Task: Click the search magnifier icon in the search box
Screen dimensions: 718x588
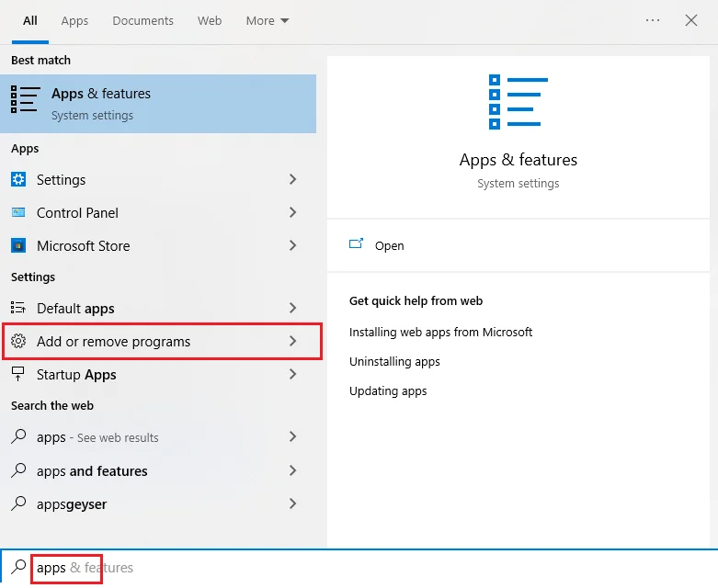Action: pos(18,567)
